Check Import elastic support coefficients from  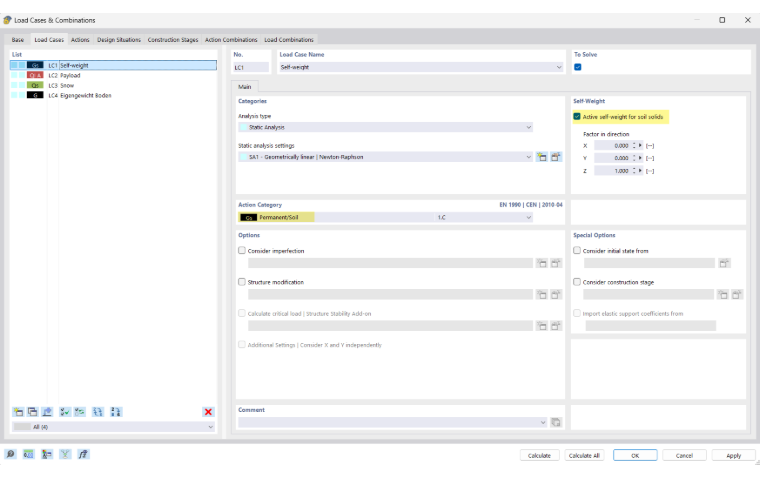click(577, 313)
